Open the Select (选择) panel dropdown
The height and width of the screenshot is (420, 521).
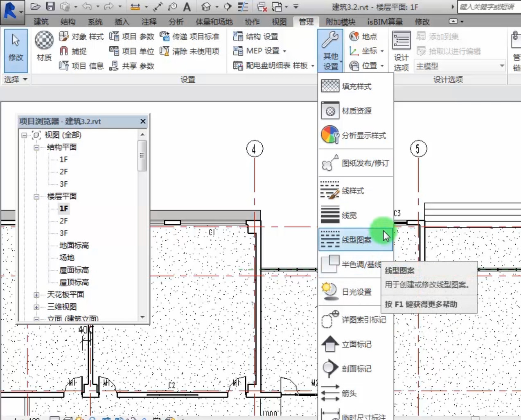coord(16,79)
